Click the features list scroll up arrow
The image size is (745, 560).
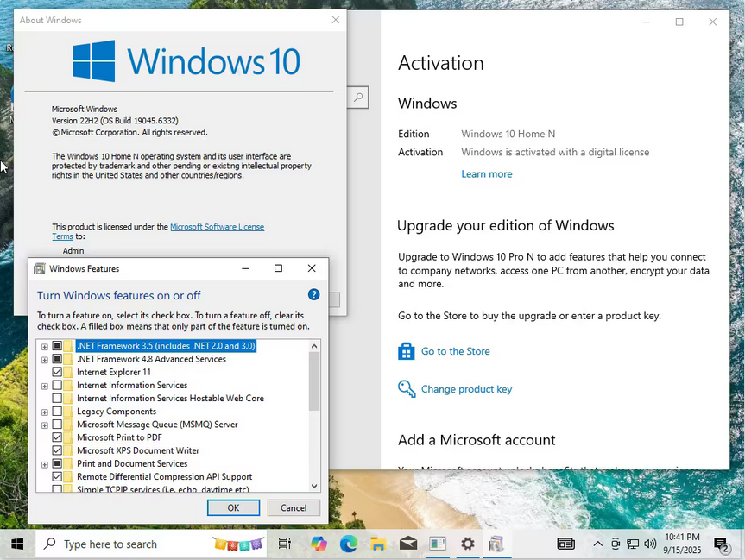tap(314, 346)
